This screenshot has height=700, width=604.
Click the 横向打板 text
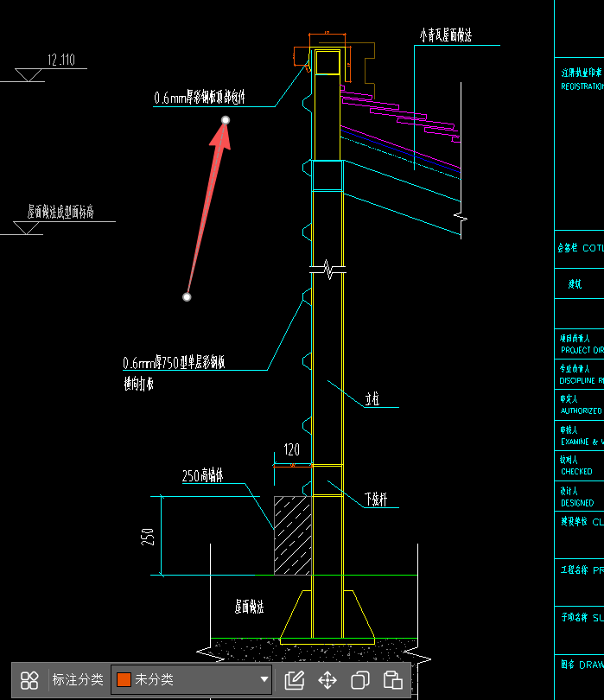coord(139,384)
